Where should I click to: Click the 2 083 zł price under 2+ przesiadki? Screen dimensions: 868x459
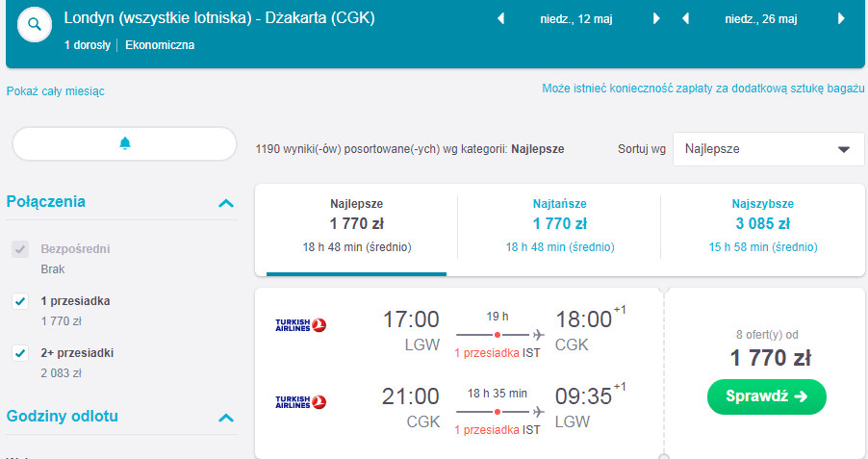tap(61, 373)
